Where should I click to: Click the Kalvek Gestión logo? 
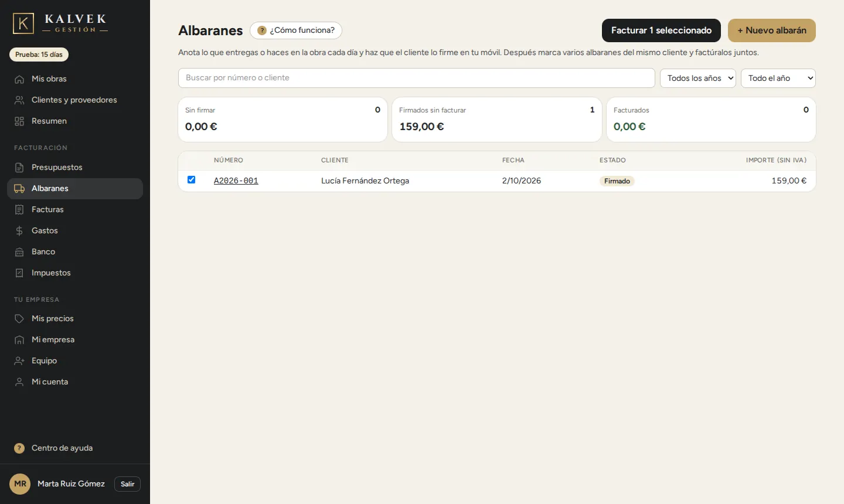click(60, 23)
